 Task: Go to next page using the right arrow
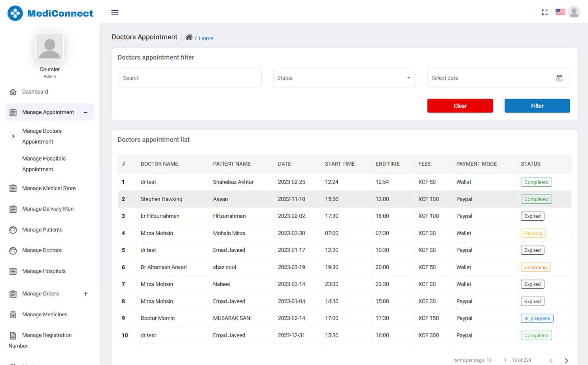pyautogui.click(x=566, y=360)
